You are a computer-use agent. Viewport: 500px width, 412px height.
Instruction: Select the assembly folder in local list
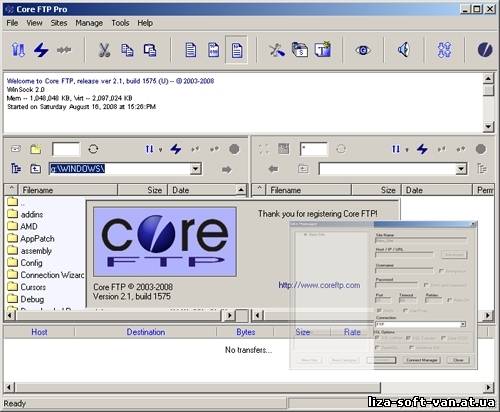[x=29, y=251]
